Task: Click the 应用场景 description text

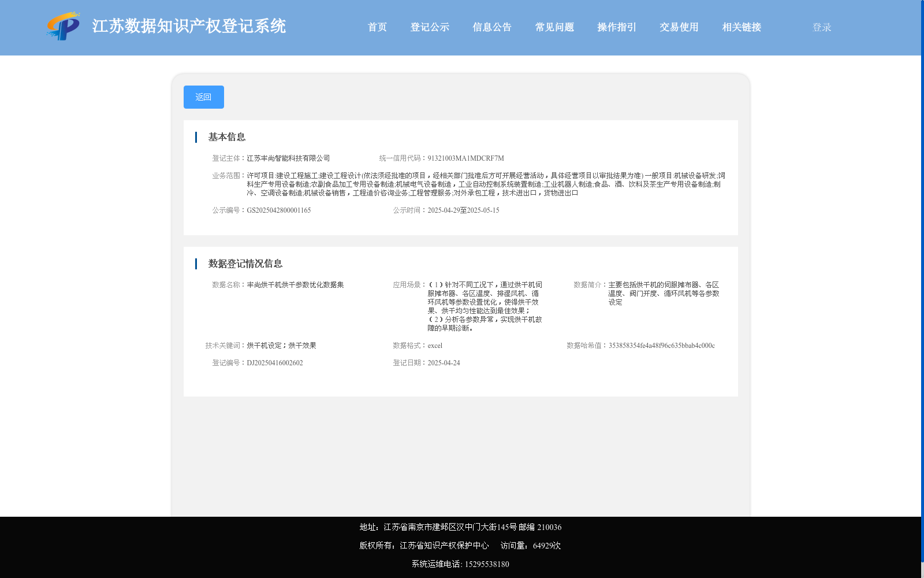Action: pos(485,306)
